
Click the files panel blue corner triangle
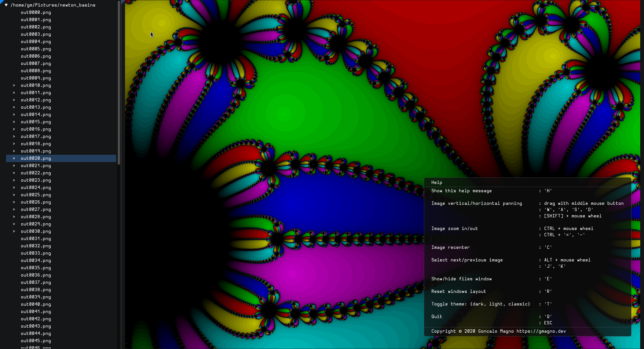[x=1, y=1]
